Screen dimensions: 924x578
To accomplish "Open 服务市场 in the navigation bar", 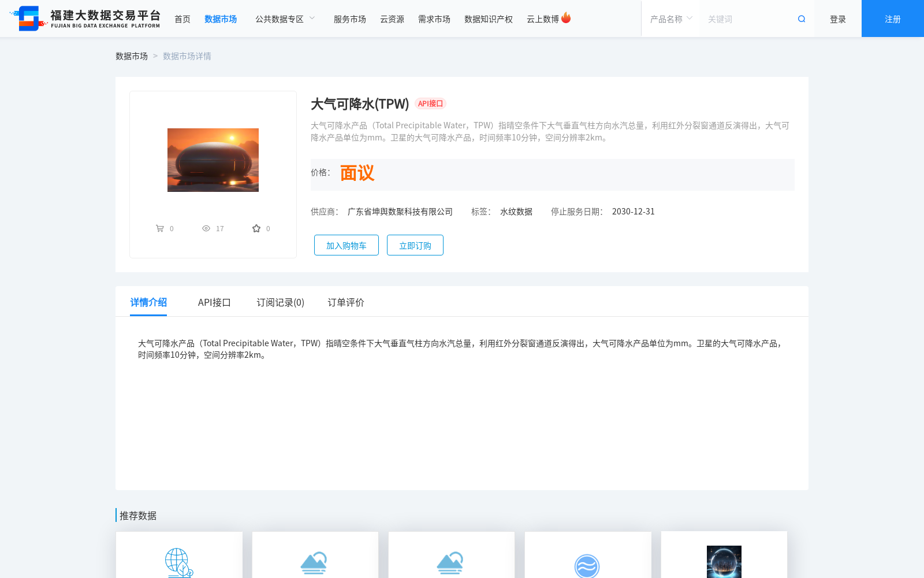I will point(350,19).
